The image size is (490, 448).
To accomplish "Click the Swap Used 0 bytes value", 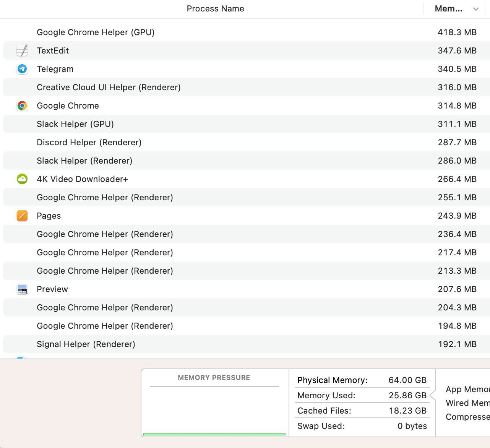I will tap(412, 426).
